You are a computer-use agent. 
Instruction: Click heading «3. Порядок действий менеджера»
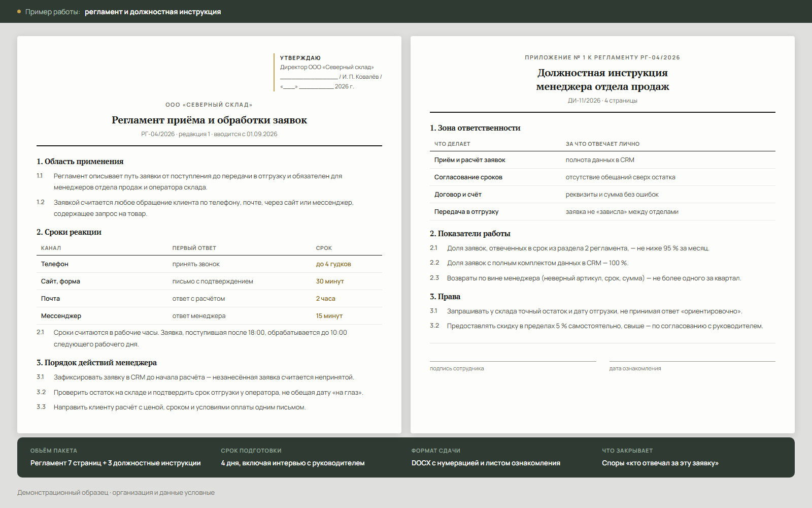pos(96,363)
